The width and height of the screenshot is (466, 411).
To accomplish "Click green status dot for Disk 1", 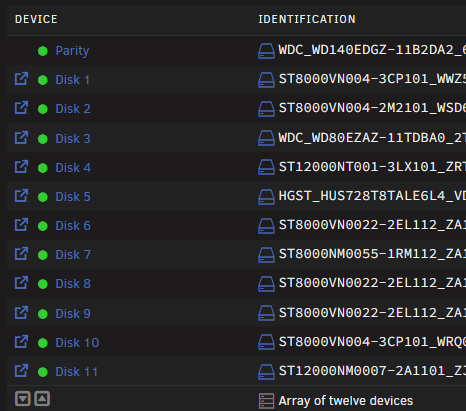I will 43,80.
